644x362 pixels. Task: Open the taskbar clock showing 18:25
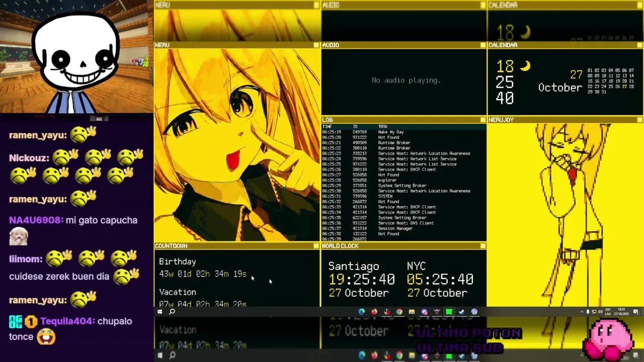(x=622, y=312)
